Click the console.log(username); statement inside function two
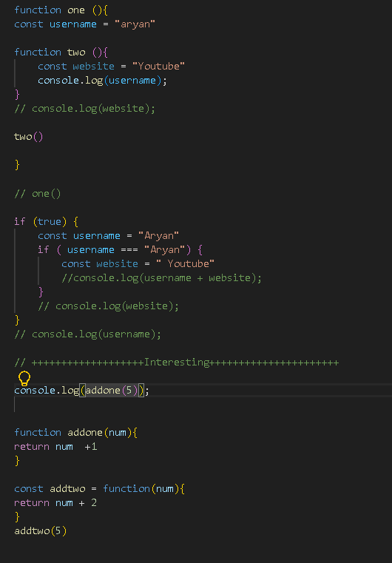This screenshot has height=563, width=392. 103,81
